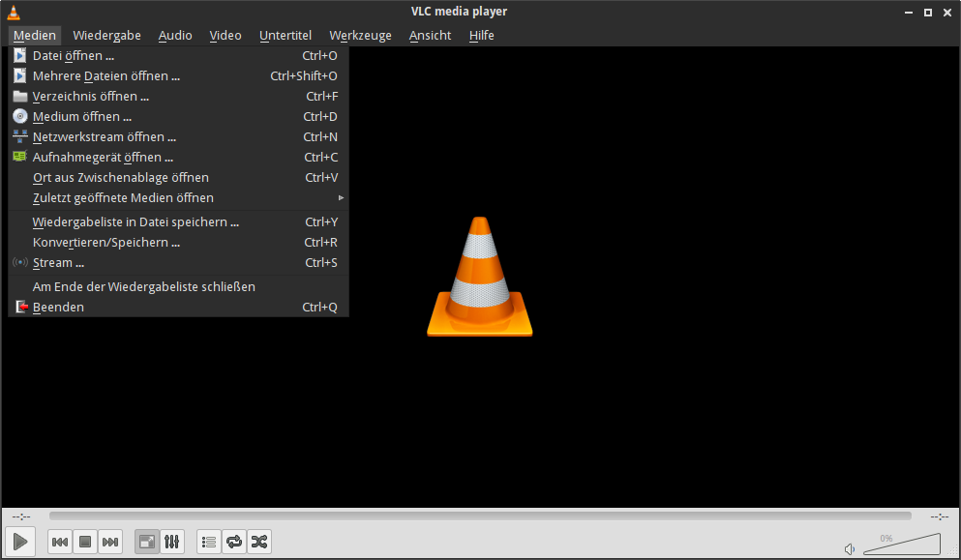The width and height of the screenshot is (961, 560).
Task: Open the Untertitel menu
Action: (x=285, y=36)
